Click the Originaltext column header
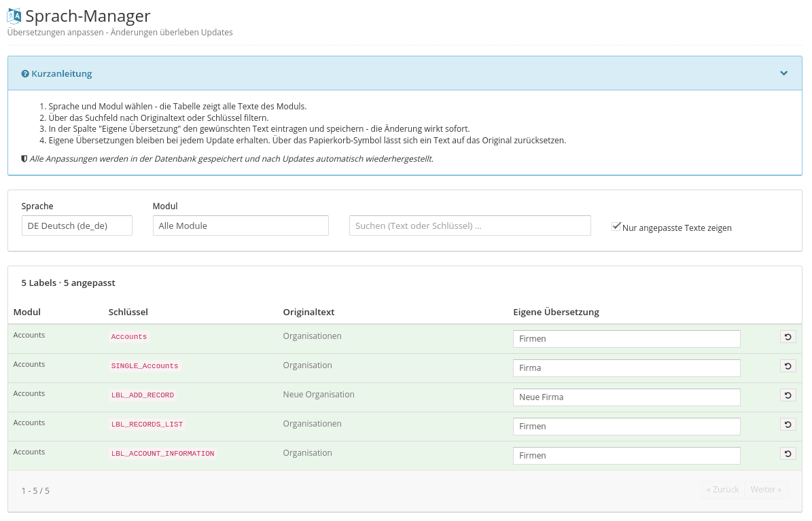The width and height of the screenshot is (812, 521). [308, 312]
